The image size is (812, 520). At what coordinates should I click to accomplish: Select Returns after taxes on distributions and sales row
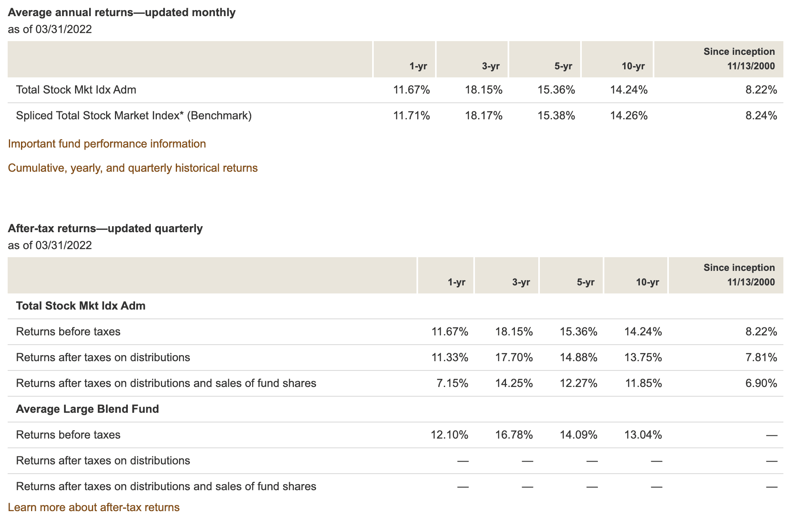pyautogui.click(x=165, y=383)
